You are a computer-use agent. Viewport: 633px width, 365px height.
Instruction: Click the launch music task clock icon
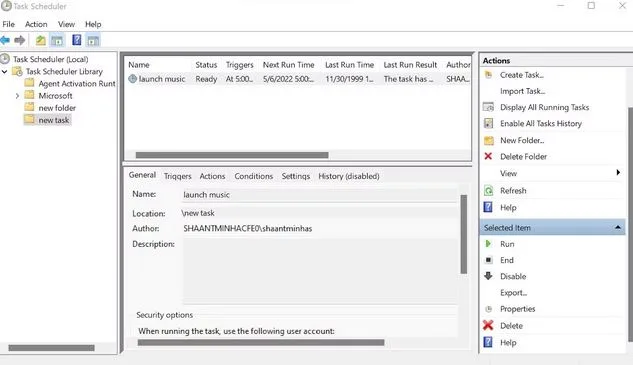[x=132, y=79]
